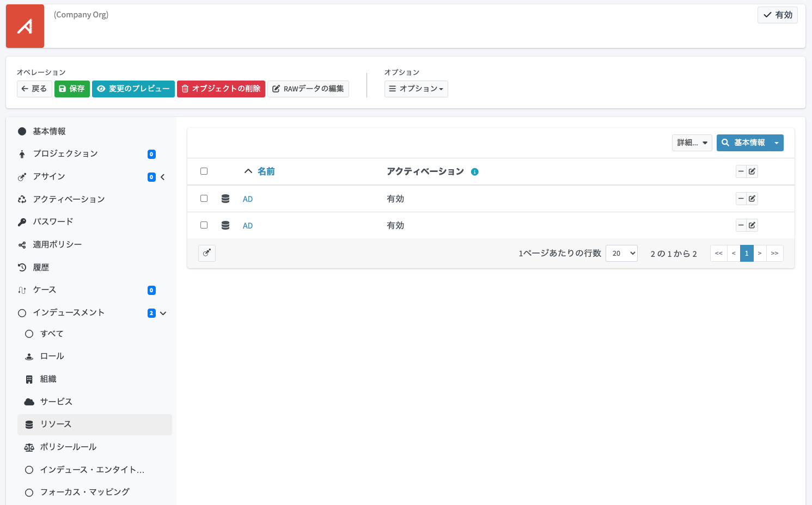Click the アクティベーション info icon

tap(475, 172)
